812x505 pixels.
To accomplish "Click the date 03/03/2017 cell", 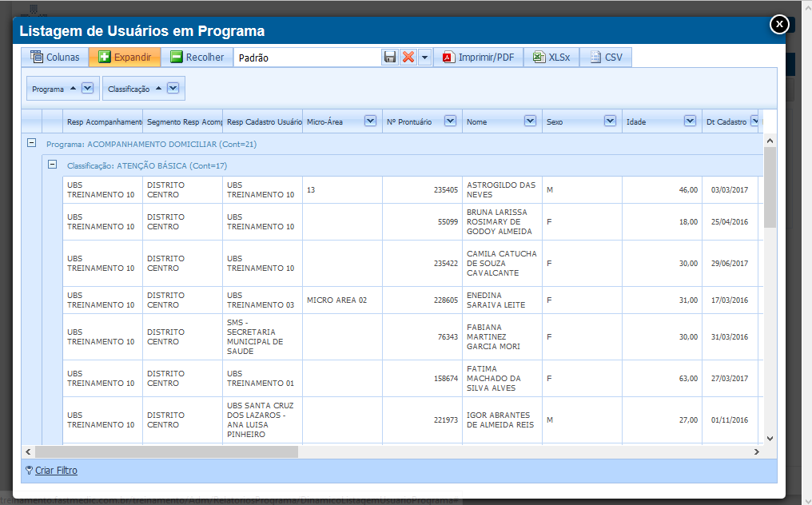I will point(730,189).
